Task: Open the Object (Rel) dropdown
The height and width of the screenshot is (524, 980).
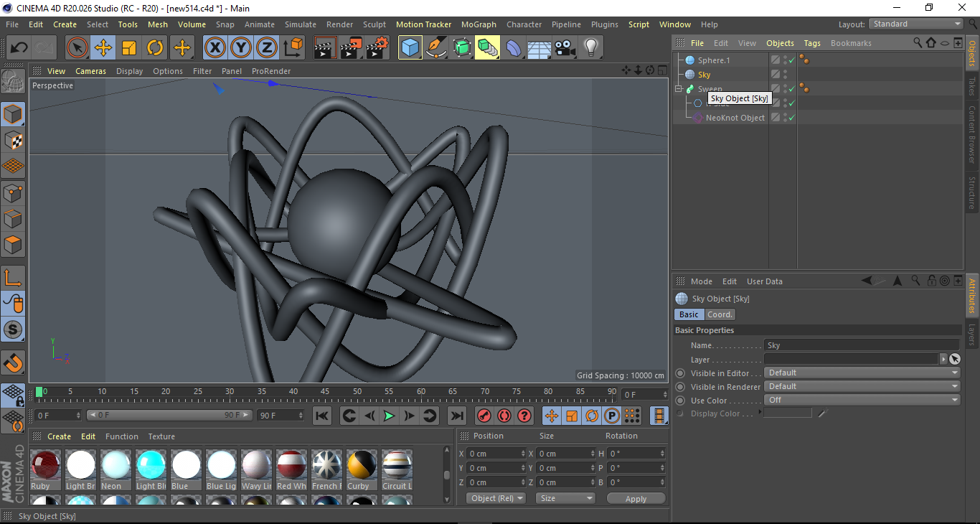Action: [x=496, y=498]
